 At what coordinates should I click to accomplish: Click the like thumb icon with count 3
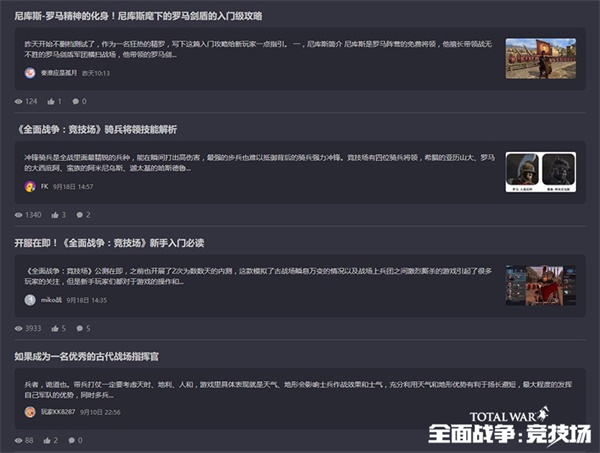(55, 215)
